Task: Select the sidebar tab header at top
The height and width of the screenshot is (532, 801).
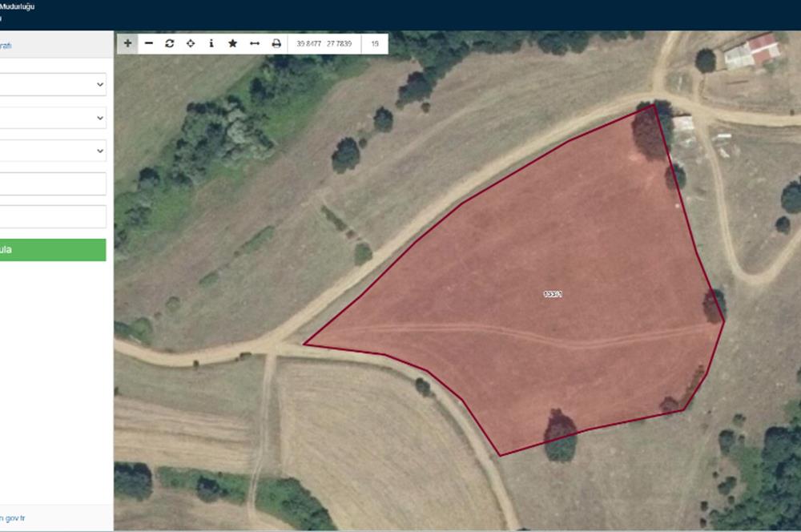Action: [56, 45]
